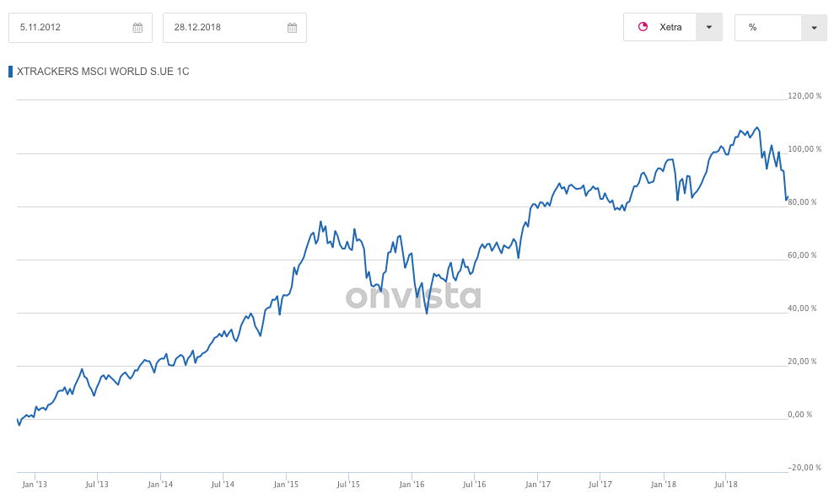This screenshot has width=834, height=504.
Task: Click the Xetra exchange pie icon
Action: pos(643,27)
